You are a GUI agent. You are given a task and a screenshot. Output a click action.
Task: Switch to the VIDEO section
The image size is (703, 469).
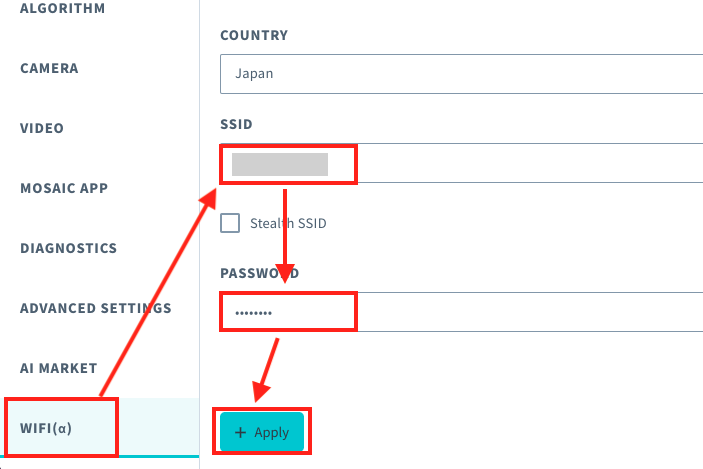42,128
